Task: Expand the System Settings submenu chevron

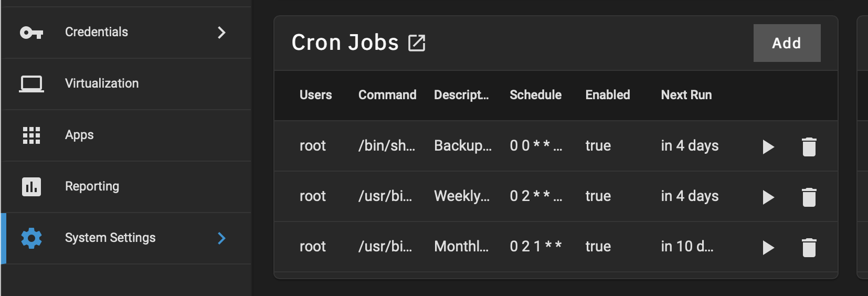Action: click(x=221, y=238)
